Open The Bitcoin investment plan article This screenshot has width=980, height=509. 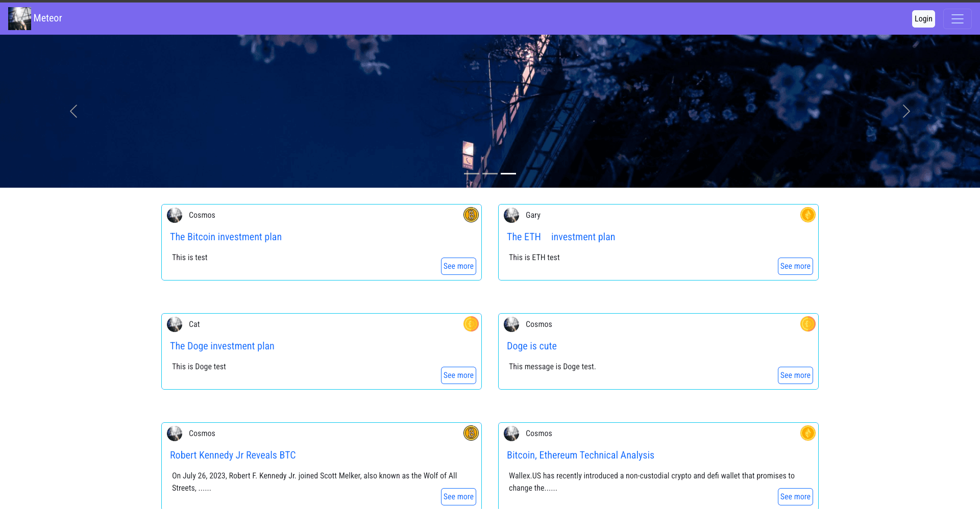[226, 237]
